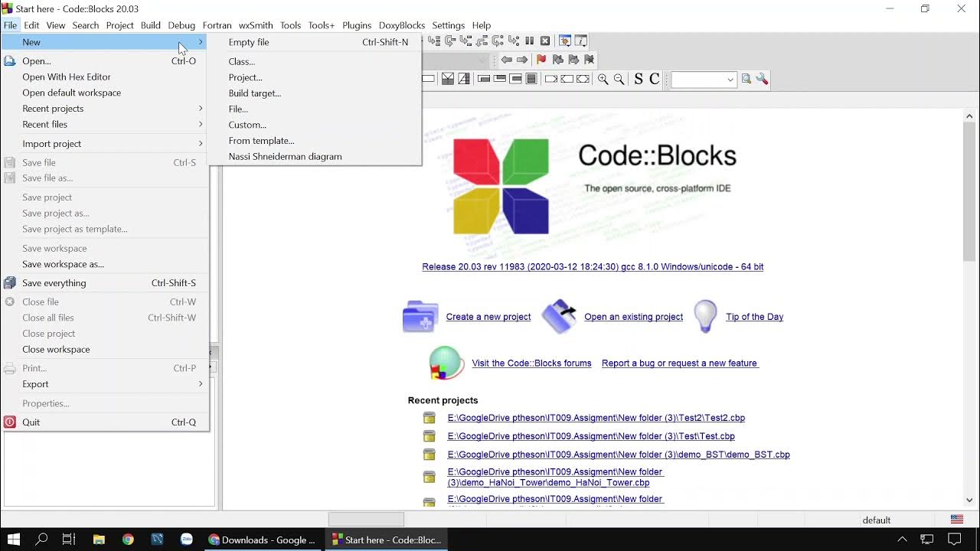Select the Nassi Shneiderman instruction rectangle tool
The image size is (980, 551).
[x=428, y=79]
